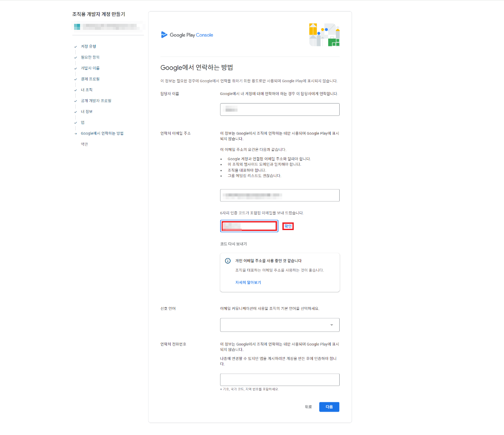
Task: Click the blue 다음 button
Action: pos(329,407)
